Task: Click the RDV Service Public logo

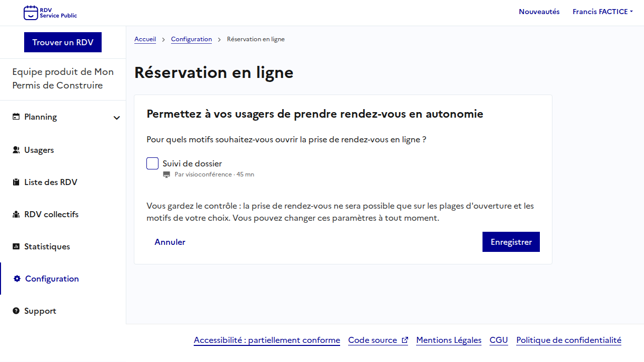Action: (50, 13)
